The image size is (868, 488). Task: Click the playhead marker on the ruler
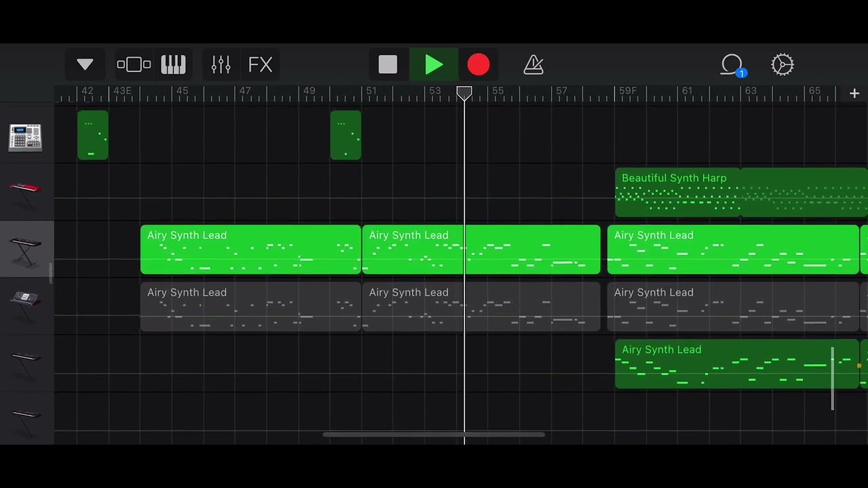coord(465,94)
